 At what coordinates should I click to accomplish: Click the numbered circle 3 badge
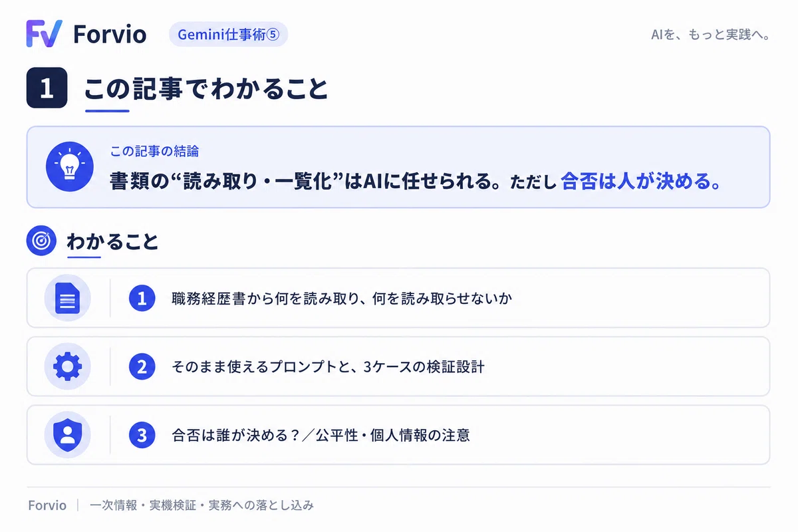[142, 436]
